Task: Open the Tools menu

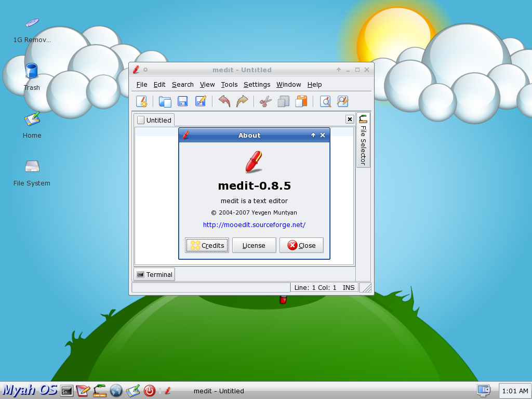Action: point(229,85)
